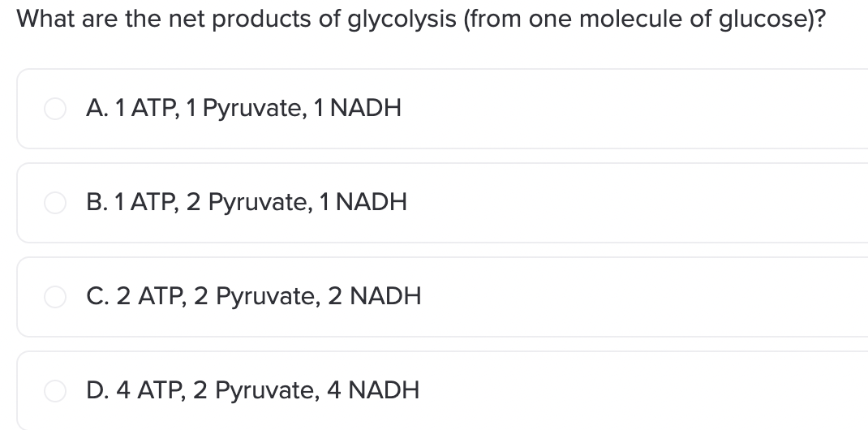Click answer text '1 ATP, 2 Pyruvate, 1 NADH'
The height and width of the screenshot is (430, 868).
pyautogui.click(x=260, y=202)
